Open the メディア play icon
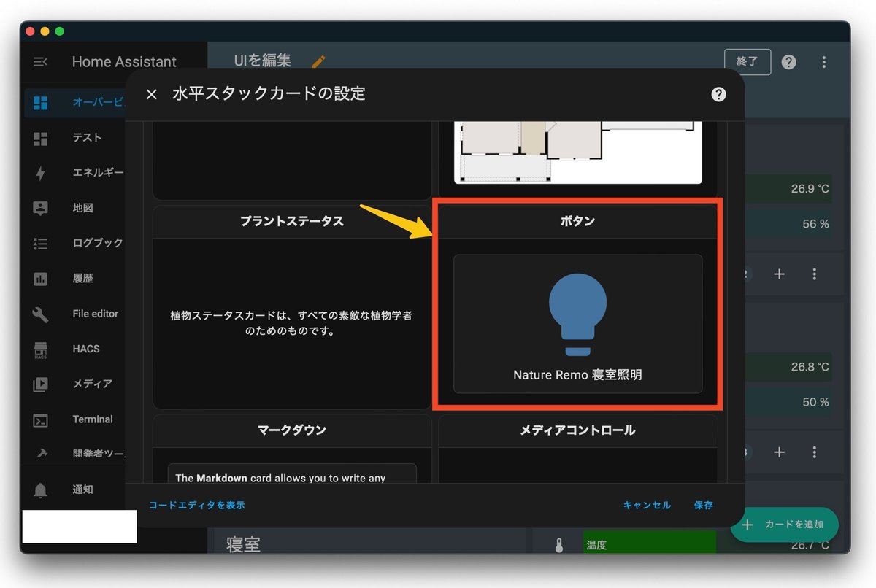This screenshot has width=876, height=588. tap(40, 384)
